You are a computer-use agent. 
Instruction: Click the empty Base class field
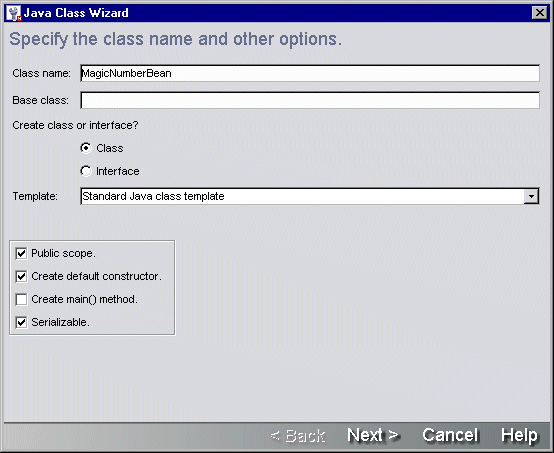[310, 100]
